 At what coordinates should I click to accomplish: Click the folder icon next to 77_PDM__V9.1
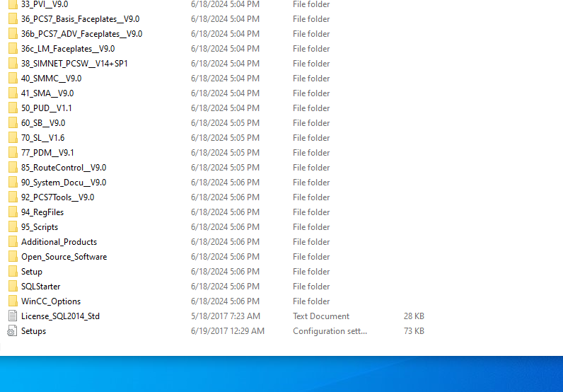pos(13,152)
